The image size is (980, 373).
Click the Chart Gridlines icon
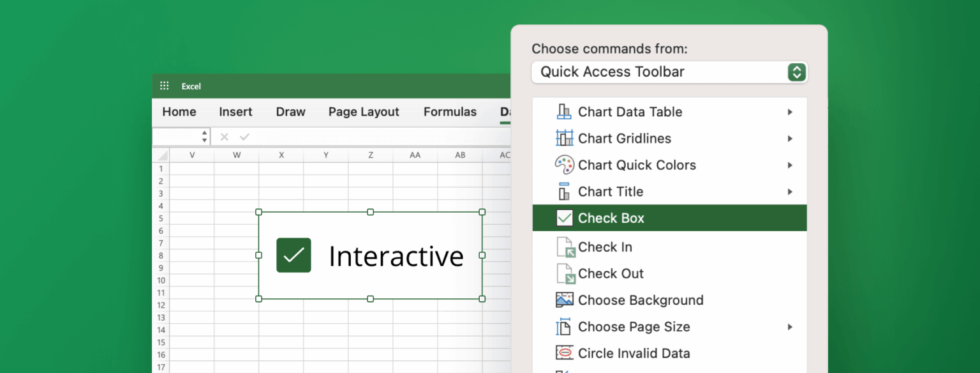(x=563, y=139)
